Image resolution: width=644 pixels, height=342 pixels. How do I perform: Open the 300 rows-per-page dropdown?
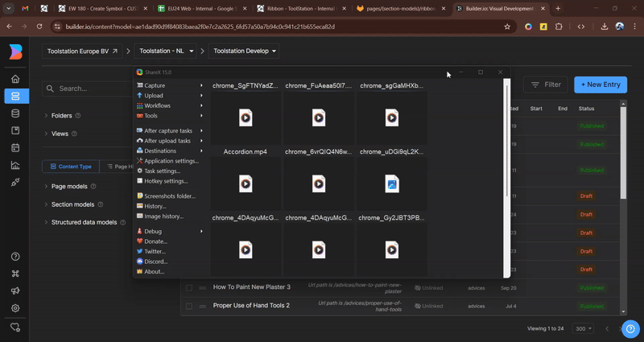(x=581, y=328)
